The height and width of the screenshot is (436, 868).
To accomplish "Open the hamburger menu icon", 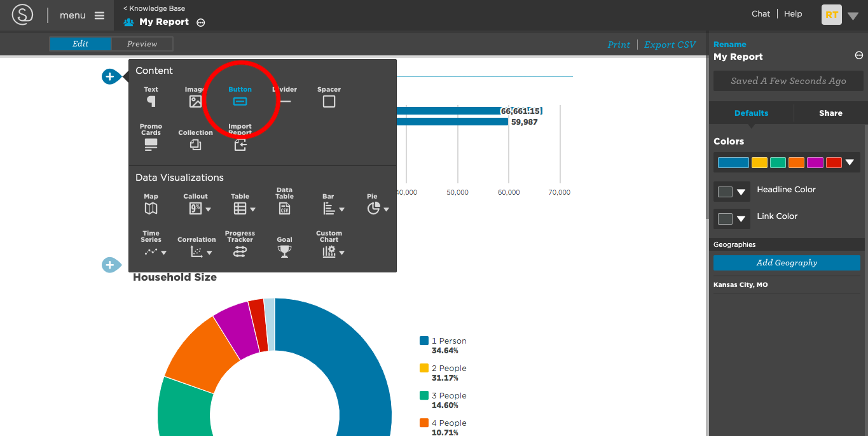I will [x=100, y=15].
